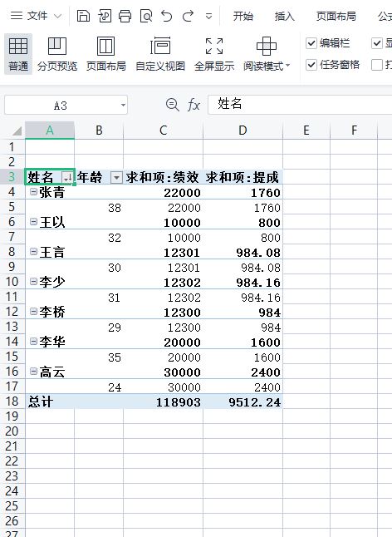The width and height of the screenshot is (392, 537).
Task: Switch to the 插入 ribbon tab
Action: 285,16
